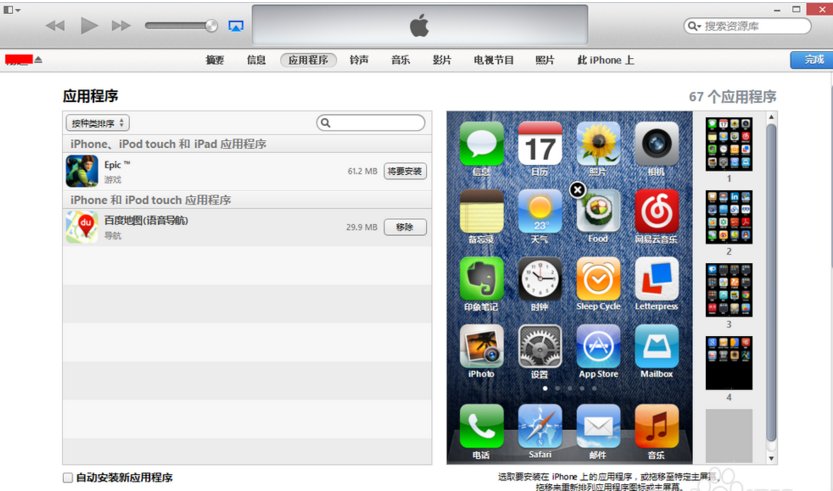Screen dimensions: 833x491
Task: Switch to the 影片 tab
Action: click(x=442, y=60)
